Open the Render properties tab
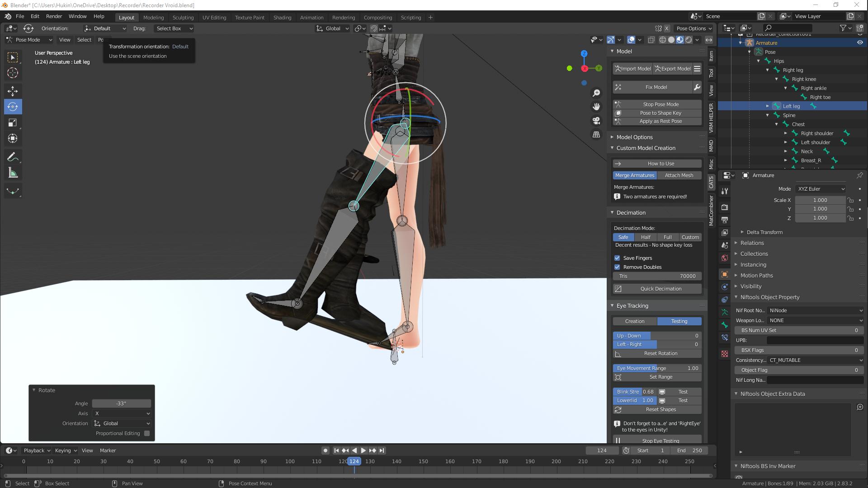The image size is (868, 488). pos(725,207)
